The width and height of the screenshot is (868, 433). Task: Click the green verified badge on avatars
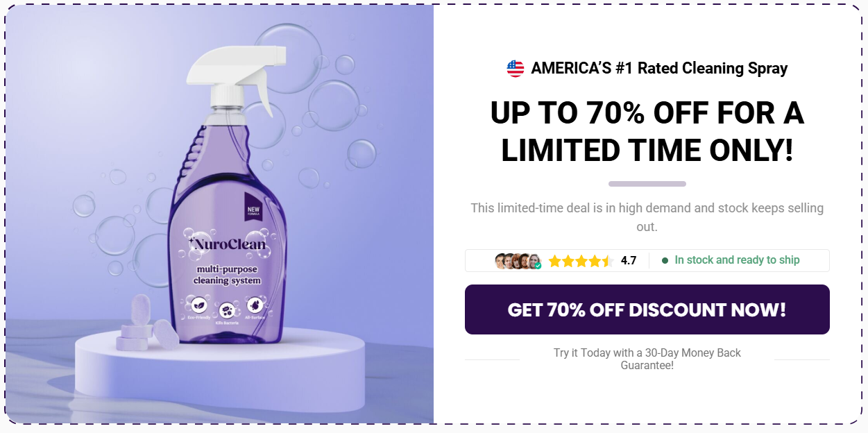[x=538, y=266]
